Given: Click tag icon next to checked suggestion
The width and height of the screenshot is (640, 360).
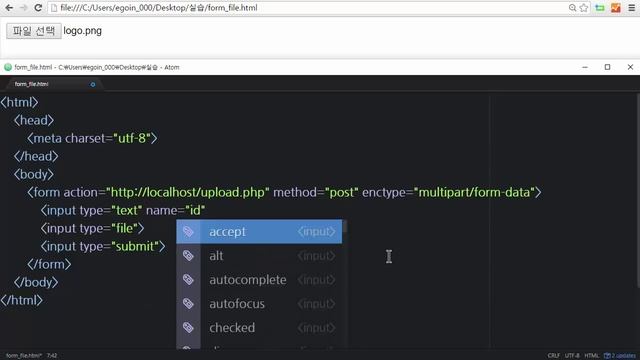Looking at the screenshot, I should [188, 328].
